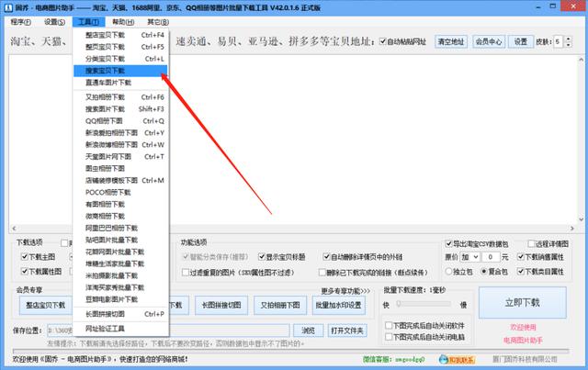Open the 会员中心 button

tap(489, 41)
